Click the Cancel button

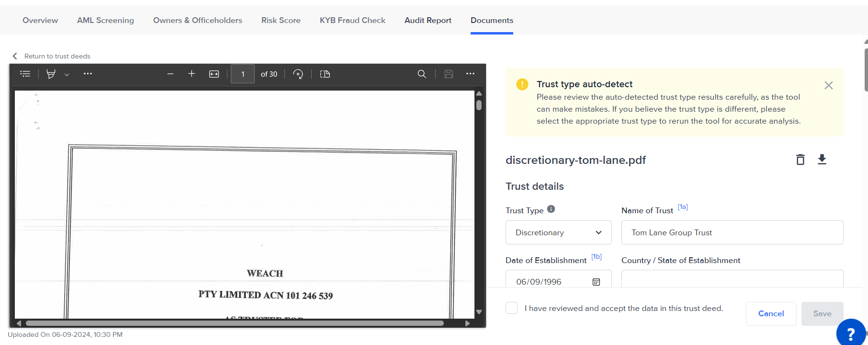(x=771, y=313)
